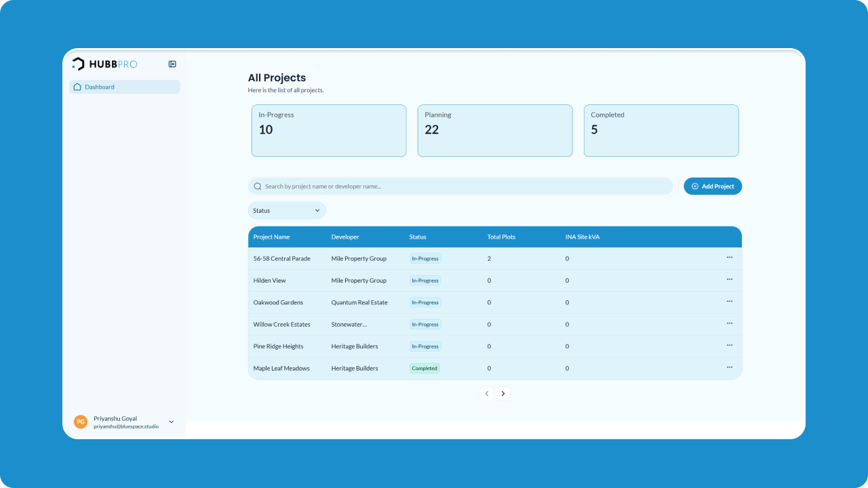Click the PG avatar badge
The width and height of the screenshot is (868, 488).
(80, 421)
